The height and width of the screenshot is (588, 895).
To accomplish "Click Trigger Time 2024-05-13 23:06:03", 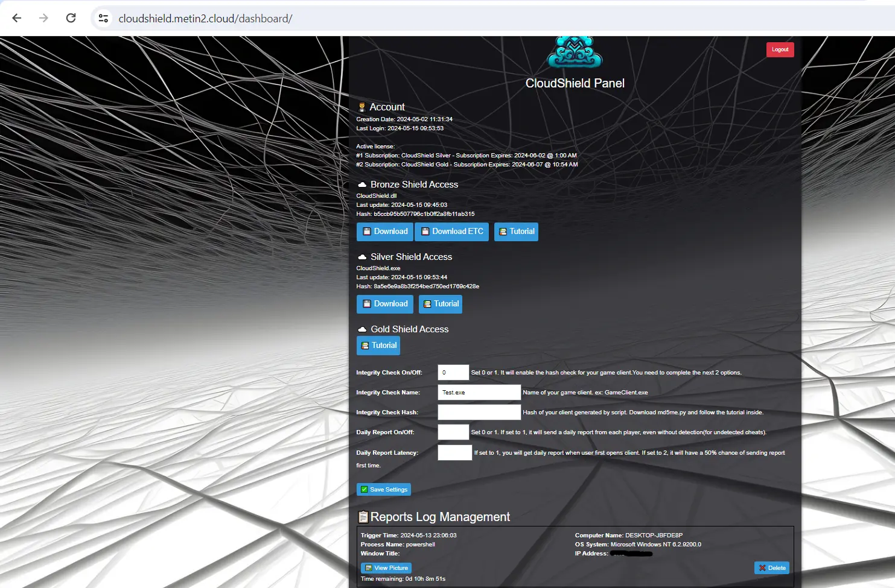I will point(409,536).
